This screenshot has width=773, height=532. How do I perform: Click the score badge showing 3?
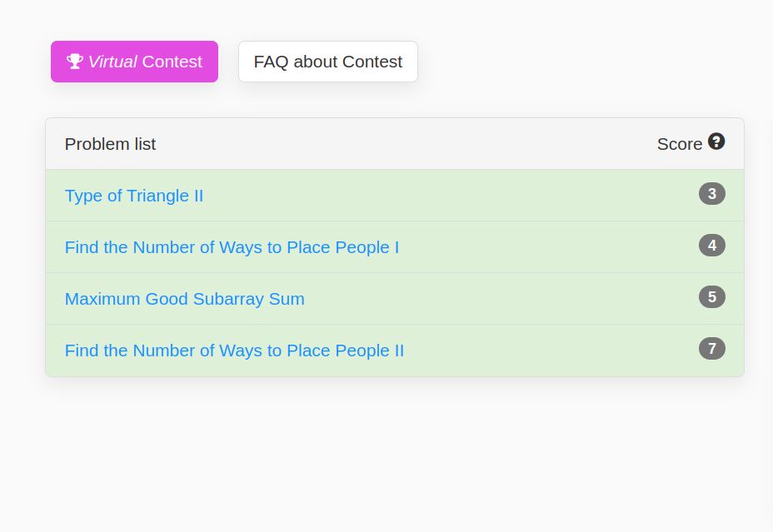711,194
